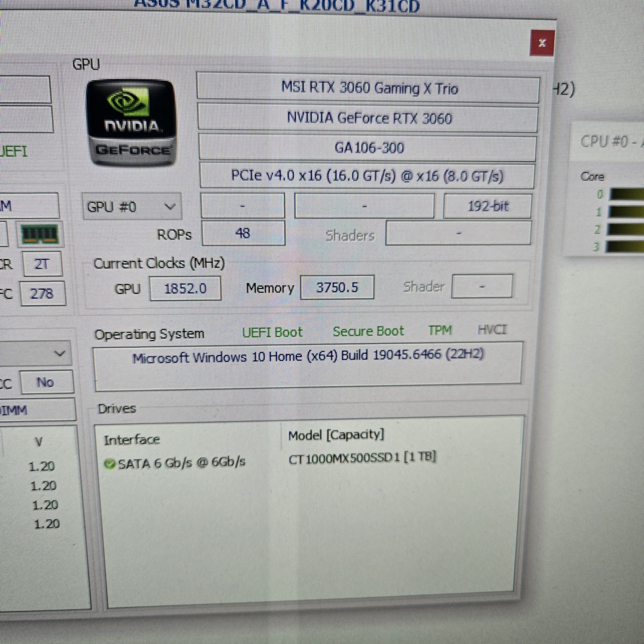This screenshot has height=644, width=644.
Task: Click the wide empty field left of 192-bit
Action: point(364,206)
